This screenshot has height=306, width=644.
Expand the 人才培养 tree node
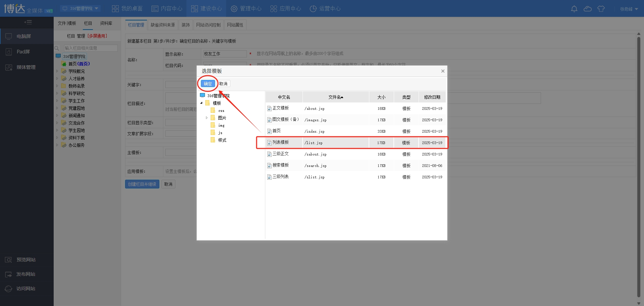(x=57, y=79)
